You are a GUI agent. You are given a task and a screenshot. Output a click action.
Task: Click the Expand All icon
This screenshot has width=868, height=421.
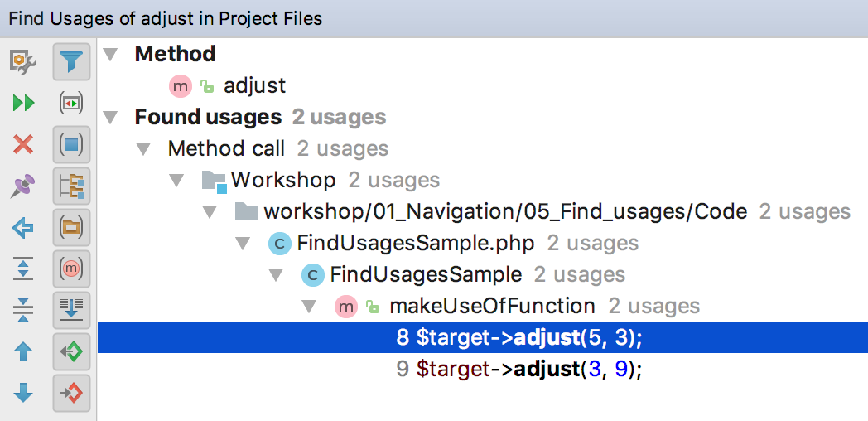click(23, 268)
